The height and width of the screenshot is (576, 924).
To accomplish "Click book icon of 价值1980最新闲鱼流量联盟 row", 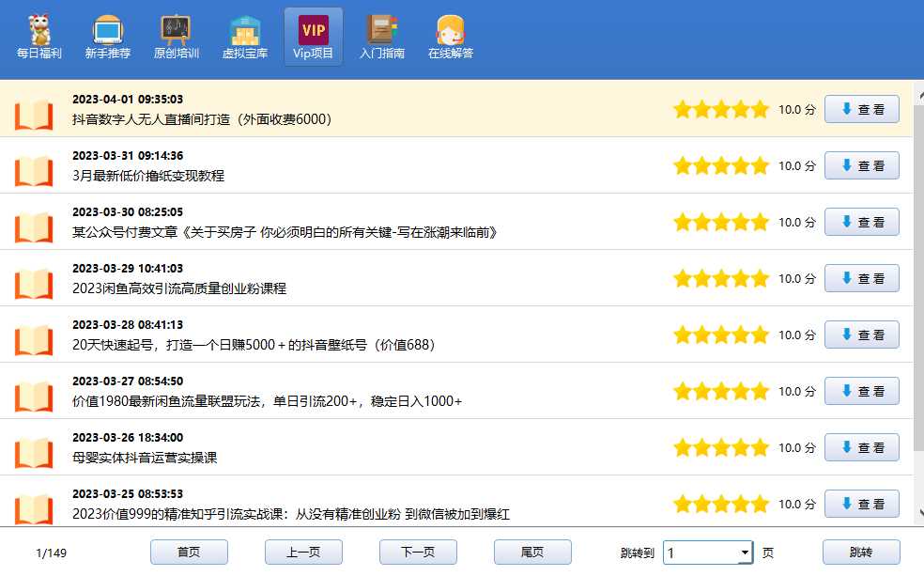I will [34, 397].
